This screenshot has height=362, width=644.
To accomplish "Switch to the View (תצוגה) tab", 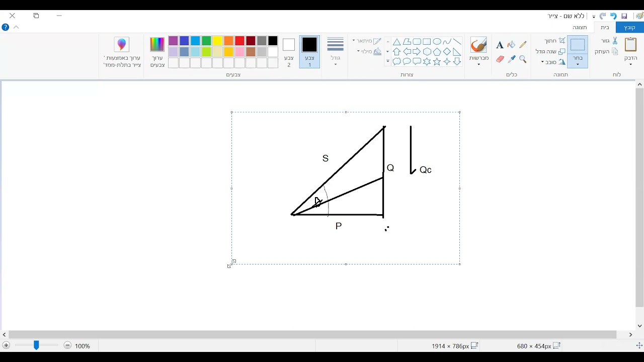I will point(580,27).
